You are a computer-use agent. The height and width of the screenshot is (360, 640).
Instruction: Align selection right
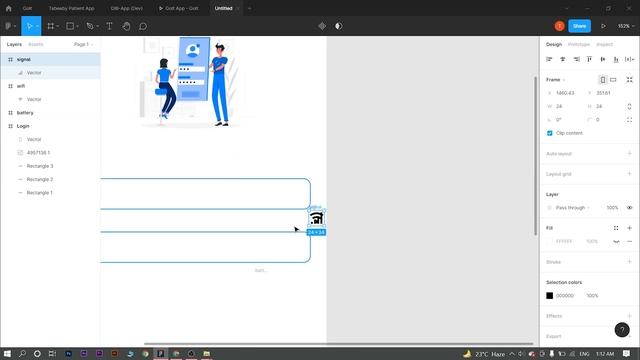[576, 59]
